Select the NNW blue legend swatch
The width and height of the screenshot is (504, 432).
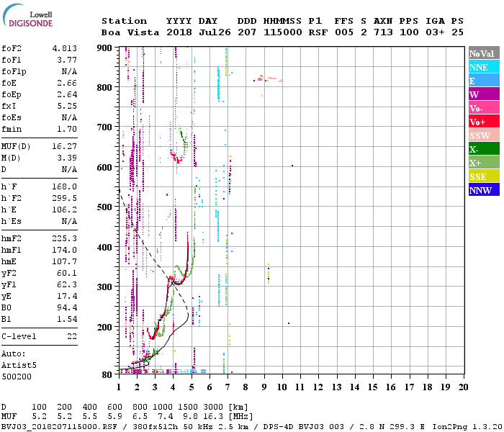click(484, 189)
